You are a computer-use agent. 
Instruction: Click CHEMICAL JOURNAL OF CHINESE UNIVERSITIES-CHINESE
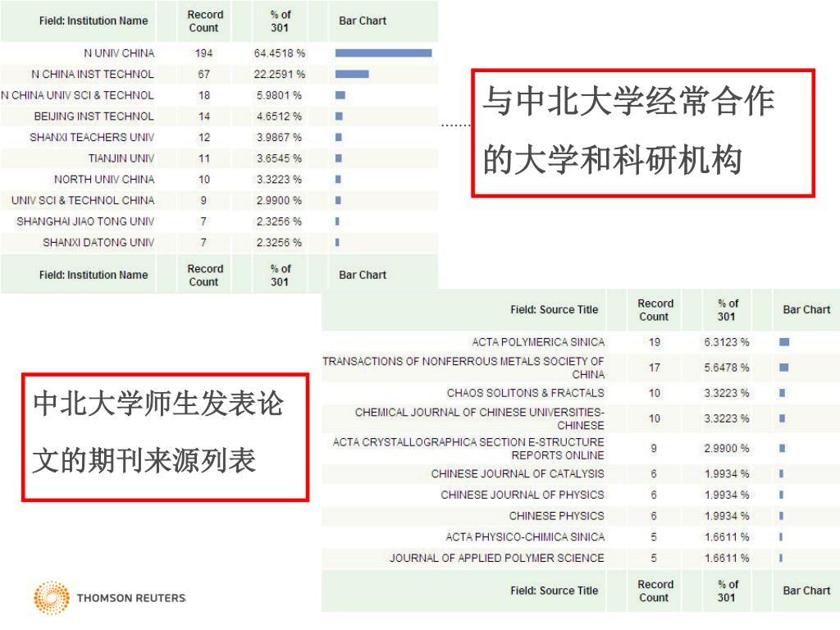click(479, 418)
